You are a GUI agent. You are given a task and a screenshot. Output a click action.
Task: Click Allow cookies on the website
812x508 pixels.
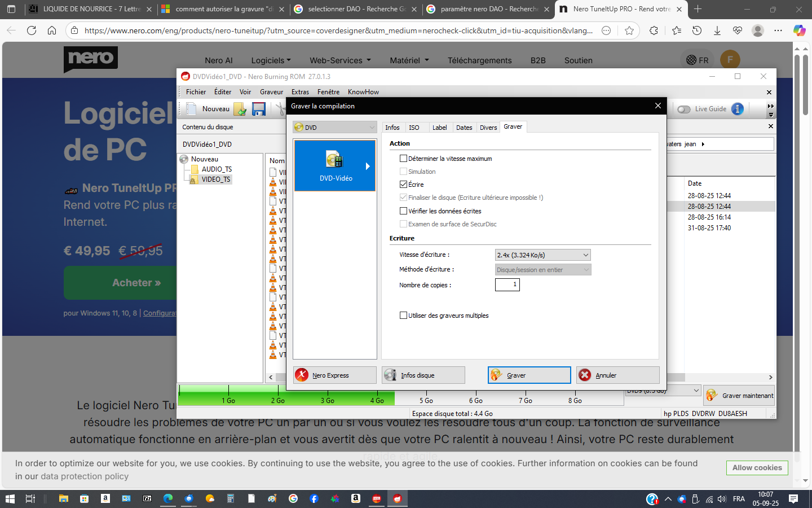coord(757,468)
